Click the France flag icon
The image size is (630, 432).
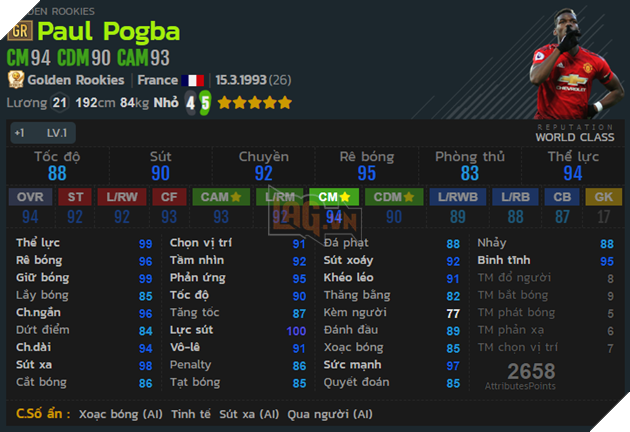point(194,80)
